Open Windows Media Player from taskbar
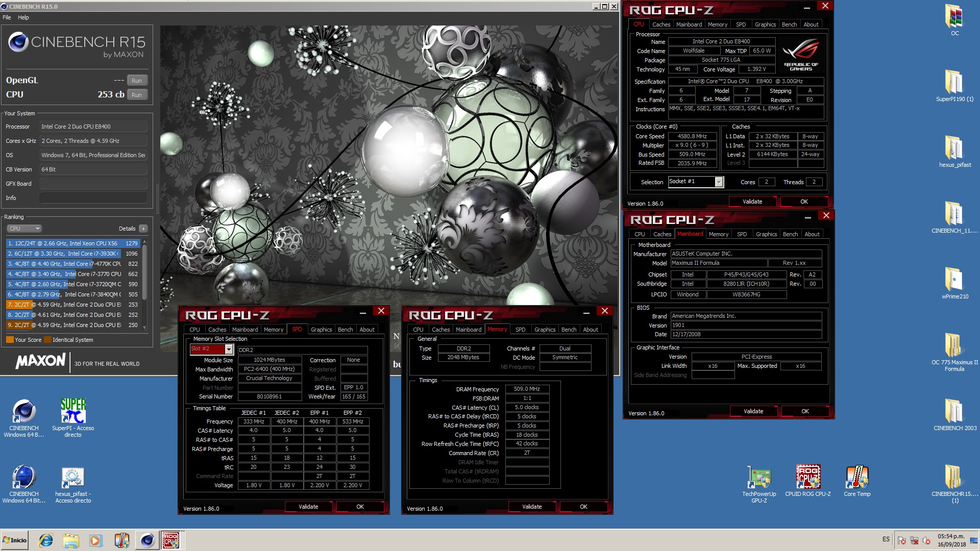The image size is (980, 551). [x=95, y=540]
